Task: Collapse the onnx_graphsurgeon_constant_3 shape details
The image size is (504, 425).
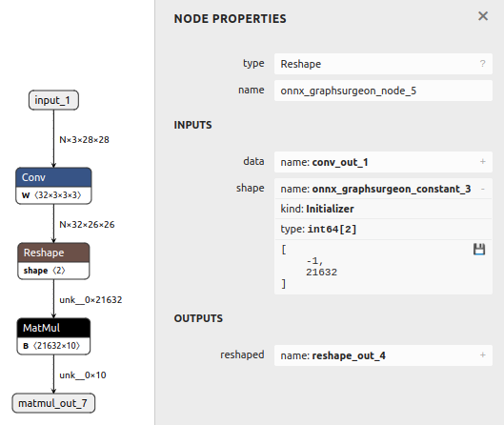Action: tap(482, 189)
